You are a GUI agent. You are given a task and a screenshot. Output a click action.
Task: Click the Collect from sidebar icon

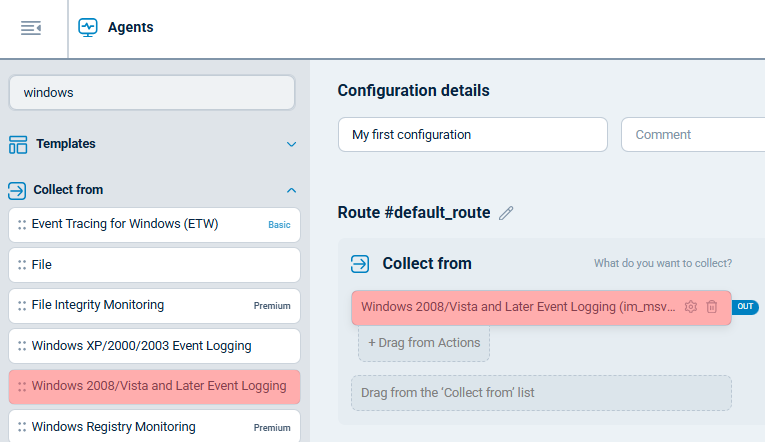17,189
